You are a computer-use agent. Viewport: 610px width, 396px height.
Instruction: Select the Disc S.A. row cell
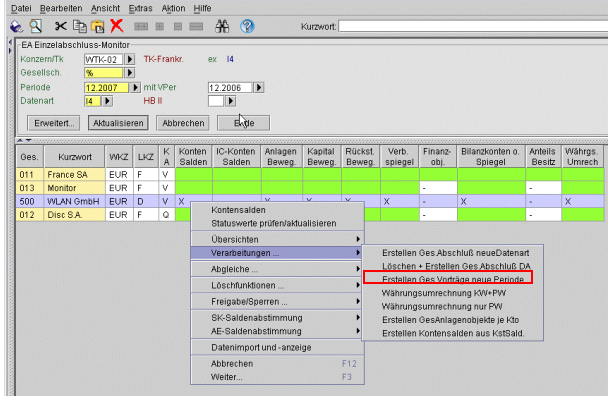(x=75, y=215)
